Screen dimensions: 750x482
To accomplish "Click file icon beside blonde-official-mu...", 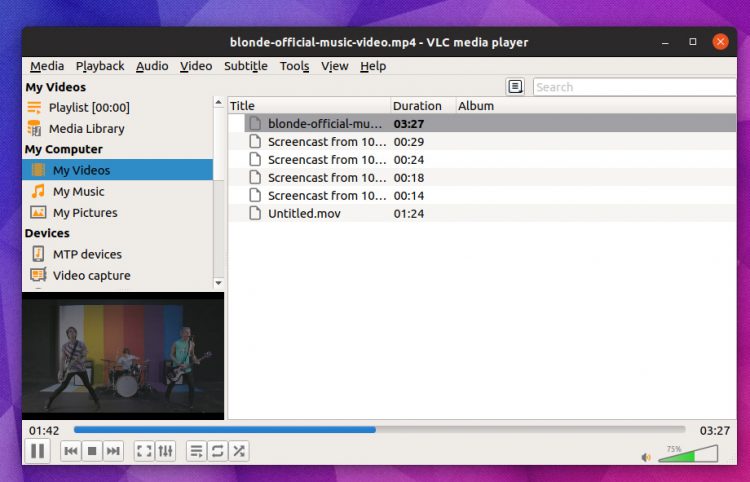I will point(255,123).
